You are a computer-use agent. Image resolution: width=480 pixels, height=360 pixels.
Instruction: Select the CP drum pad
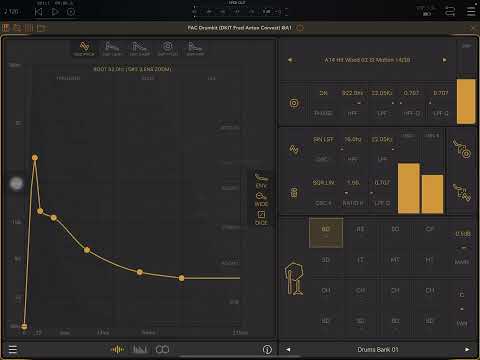[430, 232]
